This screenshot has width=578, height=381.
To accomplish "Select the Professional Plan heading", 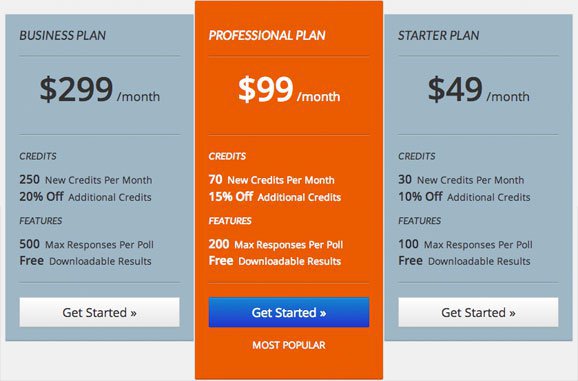I will [x=267, y=35].
